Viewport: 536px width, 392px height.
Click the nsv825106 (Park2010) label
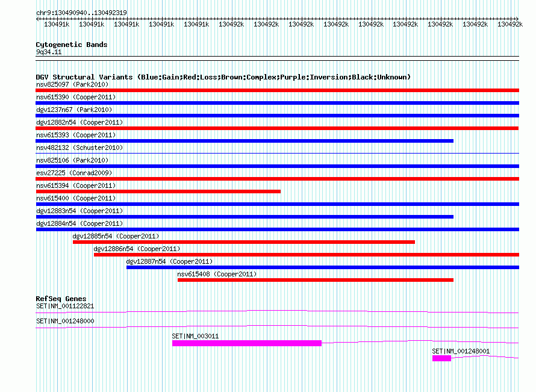tap(72, 160)
